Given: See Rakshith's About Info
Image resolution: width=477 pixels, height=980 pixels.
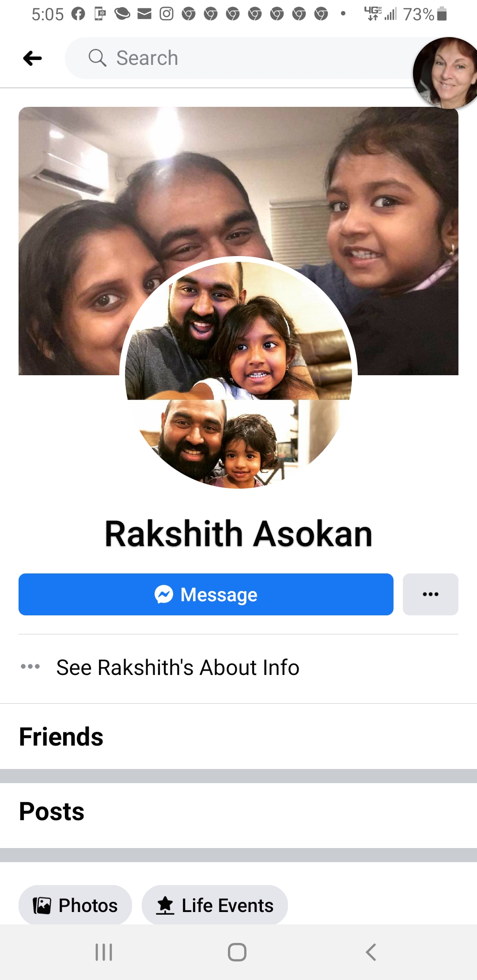Looking at the screenshot, I should 178,667.
